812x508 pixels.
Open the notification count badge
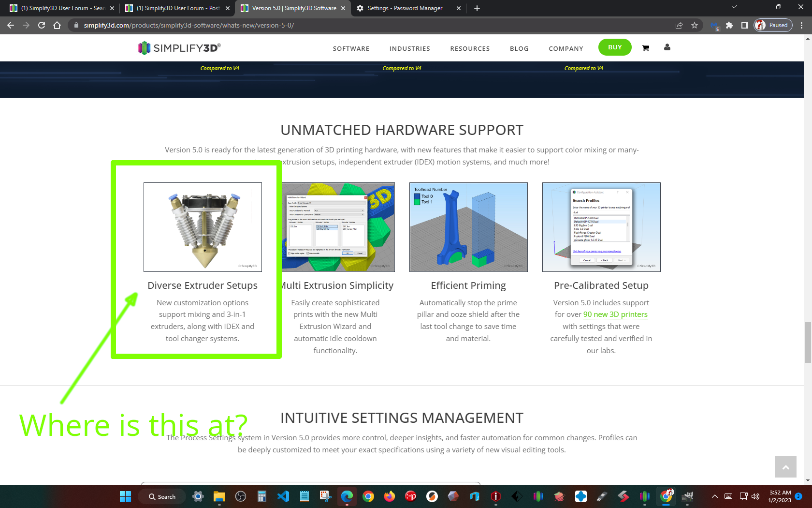click(798, 496)
